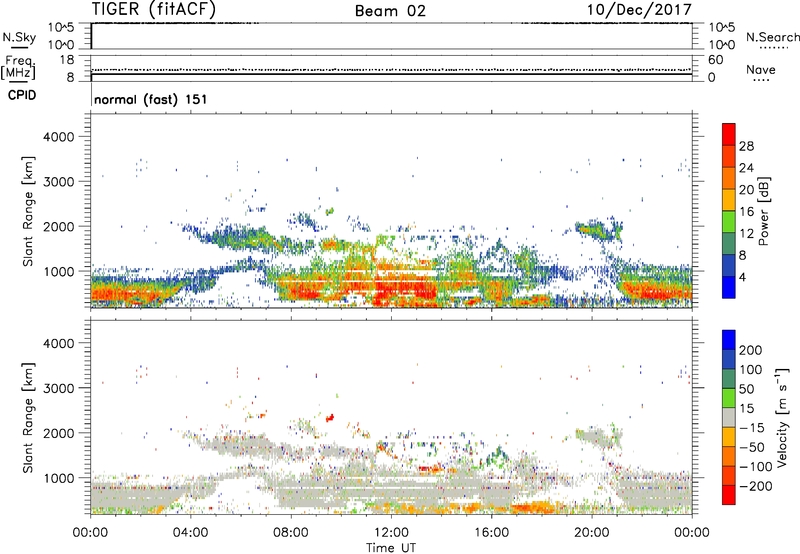Click the "20" label on Power colorbar
The width and height of the screenshot is (800, 554).
pos(746,190)
